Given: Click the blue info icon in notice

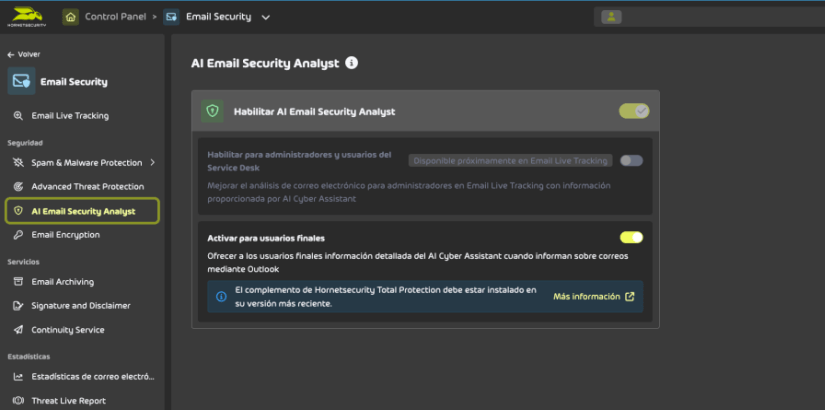Looking at the screenshot, I should coord(221,296).
